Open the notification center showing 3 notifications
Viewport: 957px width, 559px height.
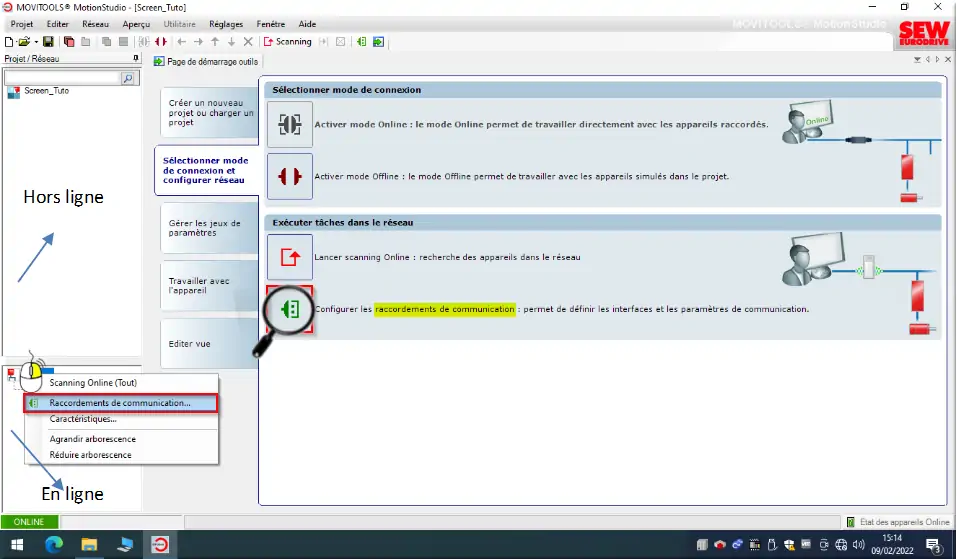[933, 545]
